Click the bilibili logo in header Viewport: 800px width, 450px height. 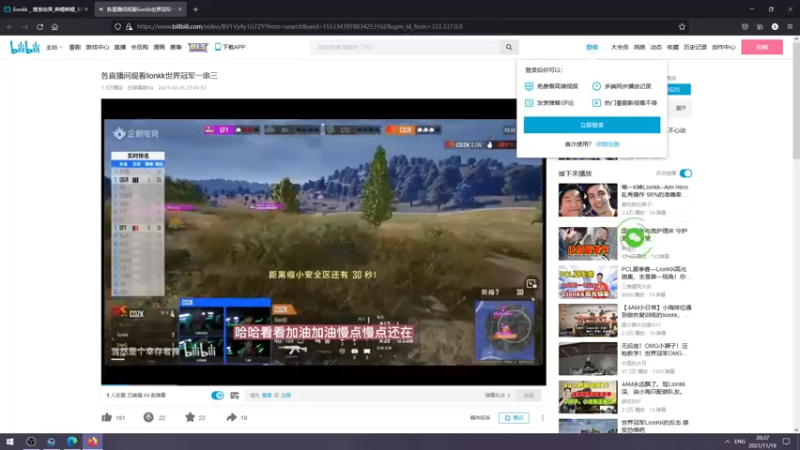[x=24, y=47]
